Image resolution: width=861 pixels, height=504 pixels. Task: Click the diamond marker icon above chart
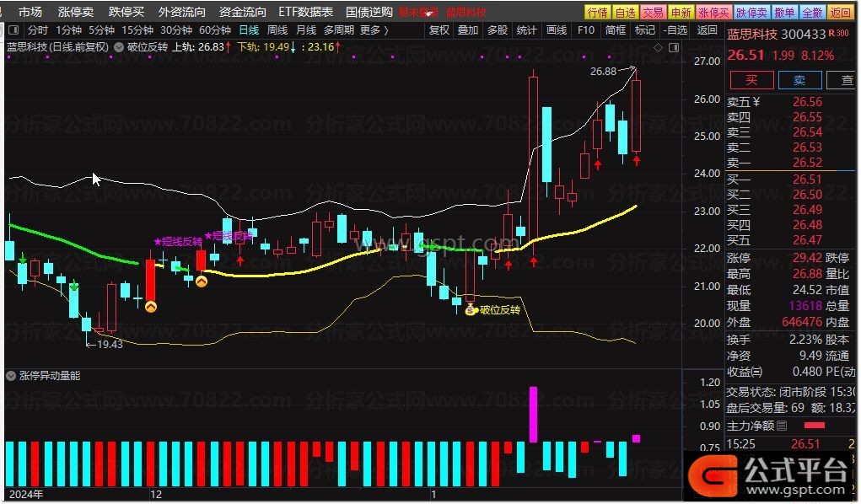pyautogui.click(x=658, y=48)
